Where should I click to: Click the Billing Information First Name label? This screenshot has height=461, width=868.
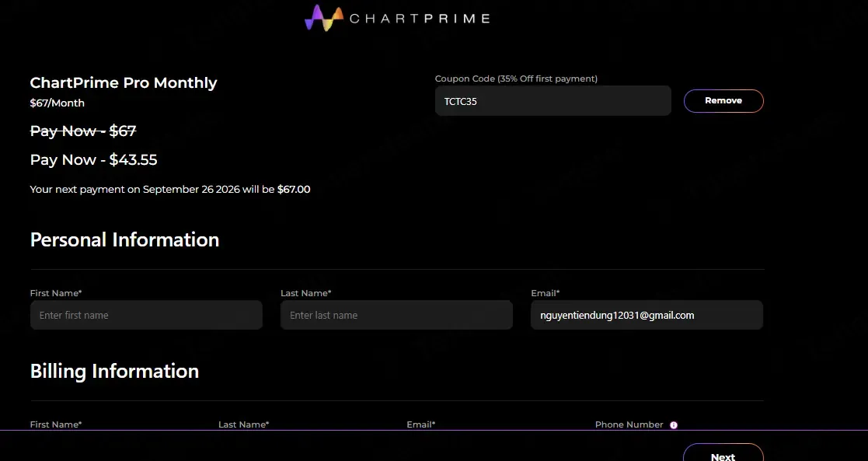[56, 424]
